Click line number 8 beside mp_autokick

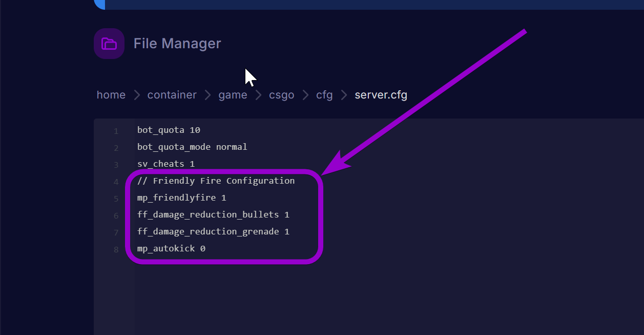point(116,249)
